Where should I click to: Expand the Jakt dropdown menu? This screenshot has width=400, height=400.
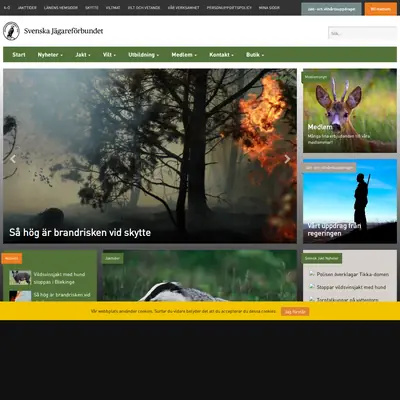coord(83,55)
